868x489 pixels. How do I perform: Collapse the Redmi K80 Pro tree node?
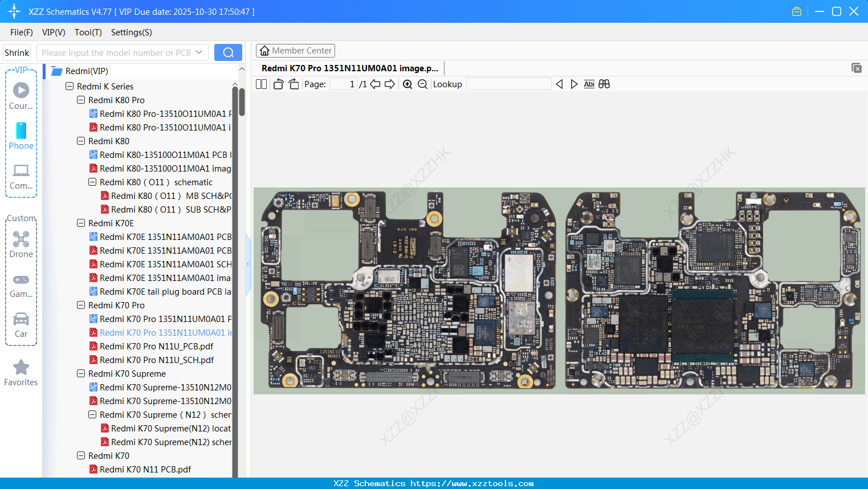point(80,100)
